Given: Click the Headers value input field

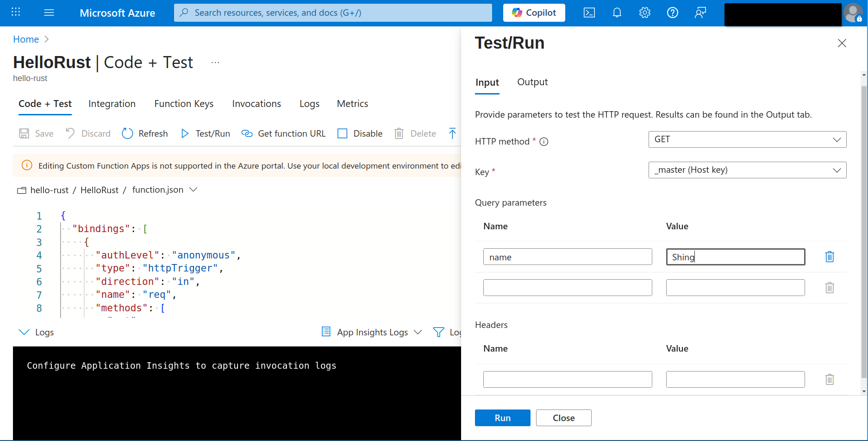Looking at the screenshot, I should (736, 379).
